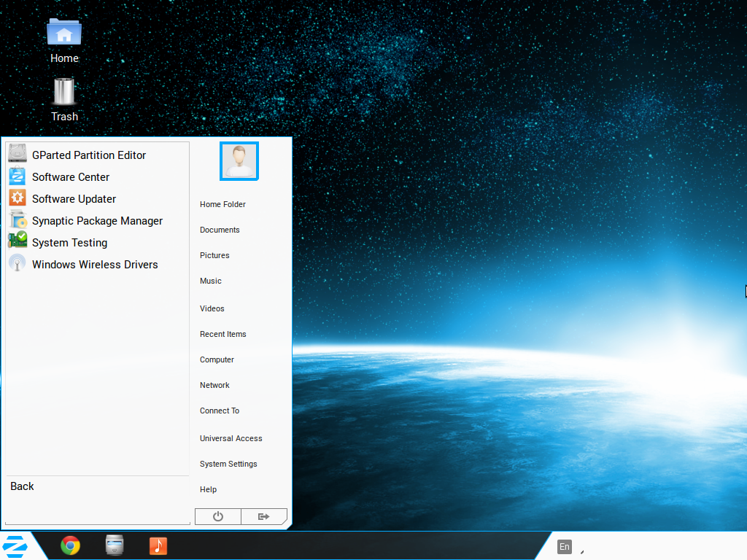The height and width of the screenshot is (560, 747).
Task: Open Videos in the menu
Action: [212, 308]
